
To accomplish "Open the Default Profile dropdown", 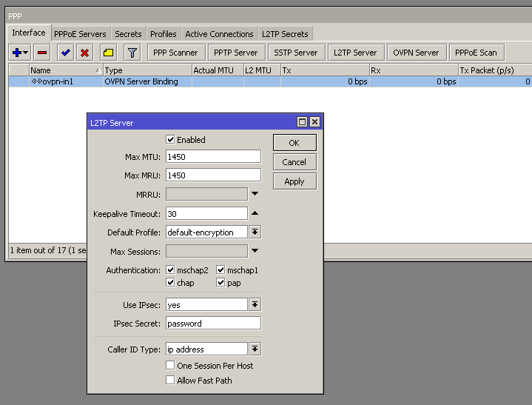I will (x=255, y=232).
